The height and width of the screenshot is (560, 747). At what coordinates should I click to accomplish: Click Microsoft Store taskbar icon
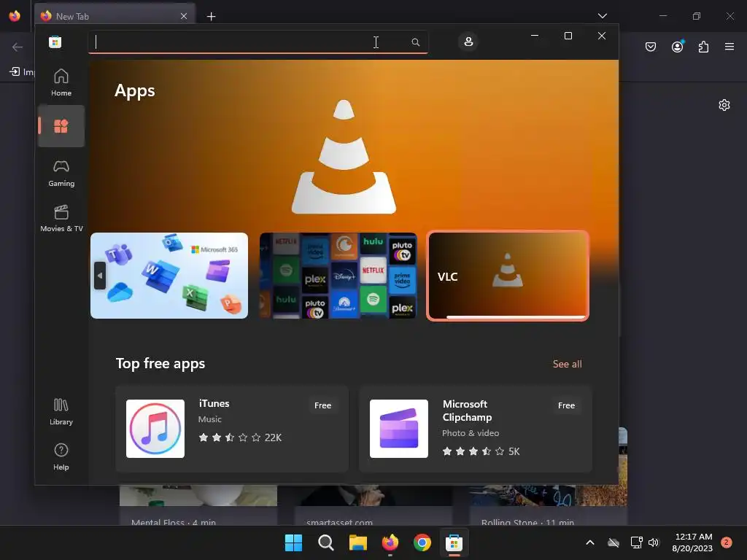(x=454, y=542)
